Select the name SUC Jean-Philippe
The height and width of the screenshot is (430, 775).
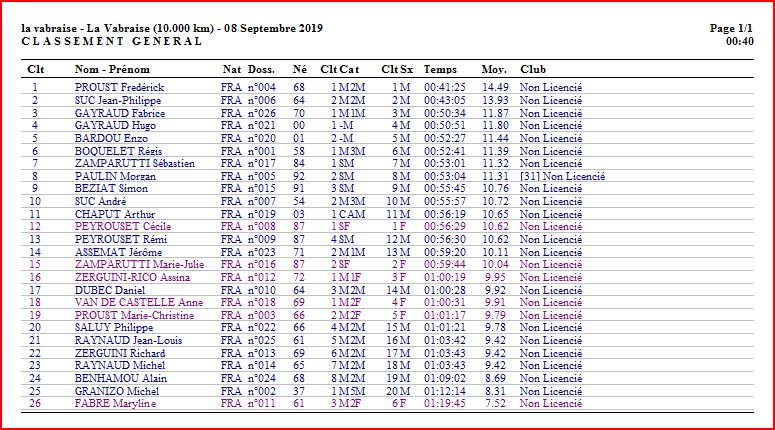point(118,100)
